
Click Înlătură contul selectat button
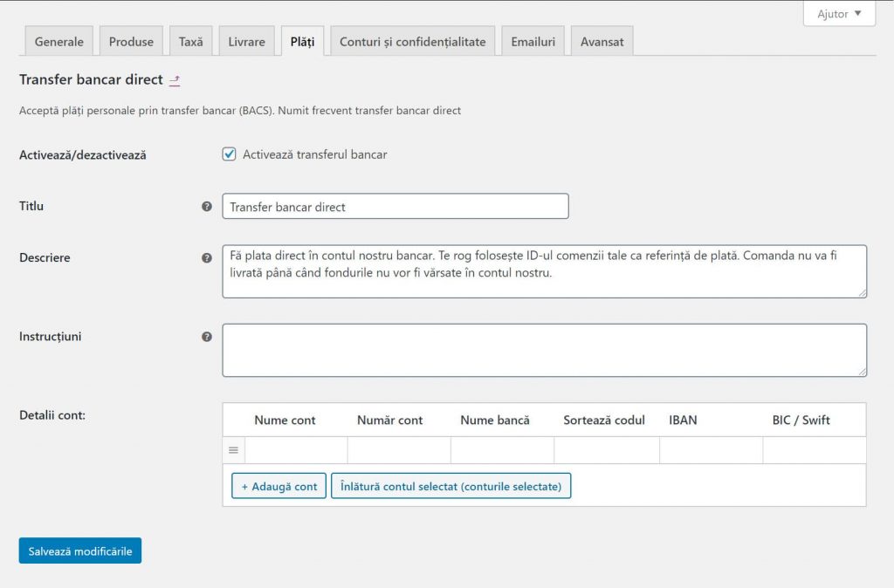451,486
